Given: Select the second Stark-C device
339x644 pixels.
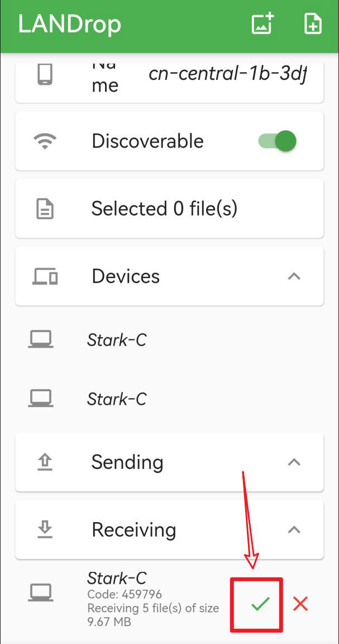Looking at the screenshot, I should click(x=117, y=399).
